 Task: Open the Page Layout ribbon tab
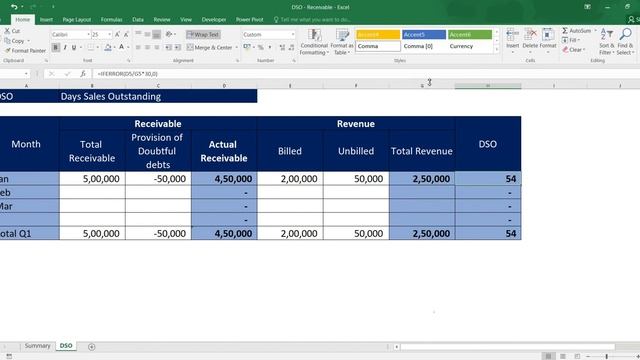(77, 20)
